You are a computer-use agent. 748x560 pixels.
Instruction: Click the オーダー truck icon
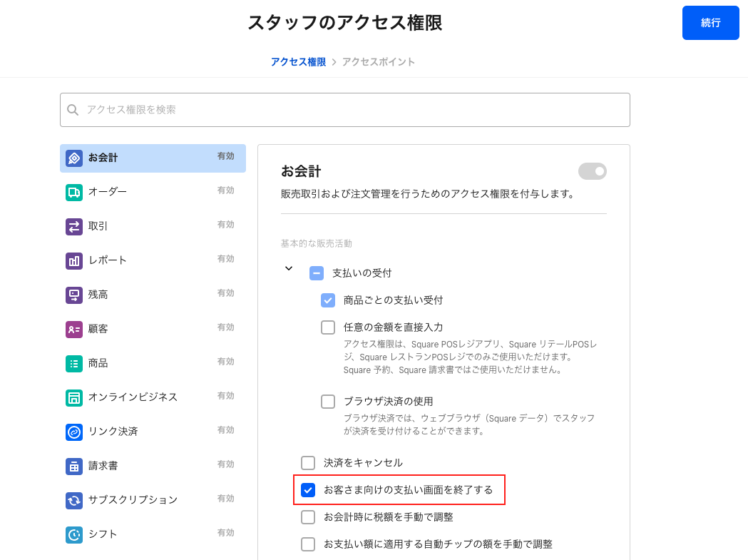coord(74,193)
